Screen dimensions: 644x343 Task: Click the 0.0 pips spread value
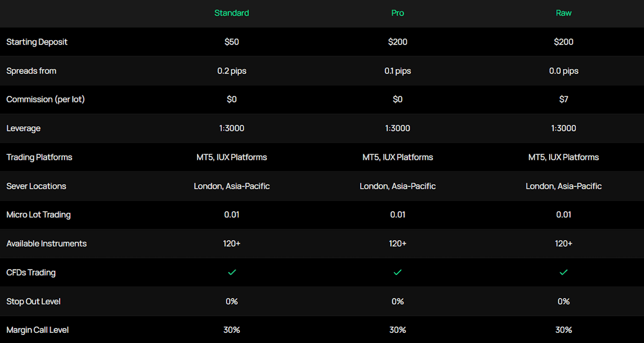pyautogui.click(x=563, y=71)
